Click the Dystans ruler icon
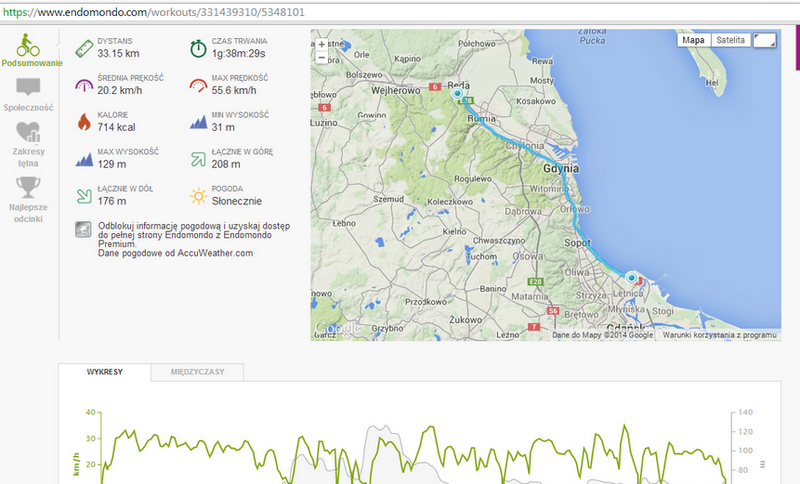This screenshot has width=800, height=484. (x=84, y=48)
